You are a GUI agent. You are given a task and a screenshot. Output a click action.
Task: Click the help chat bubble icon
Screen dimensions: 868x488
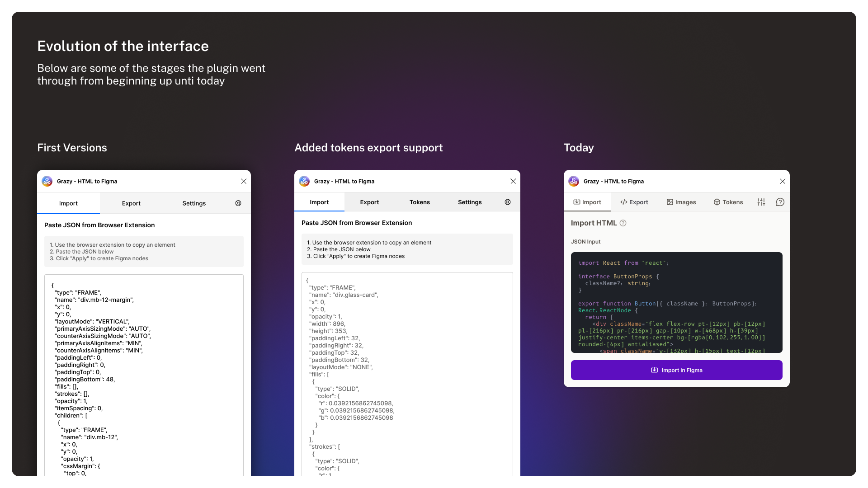tap(780, 202)
